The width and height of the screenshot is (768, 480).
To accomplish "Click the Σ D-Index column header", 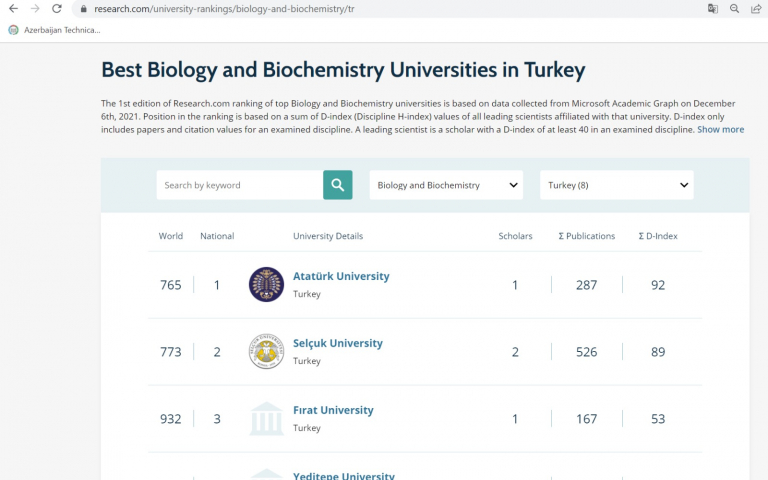I will (658, 236).
